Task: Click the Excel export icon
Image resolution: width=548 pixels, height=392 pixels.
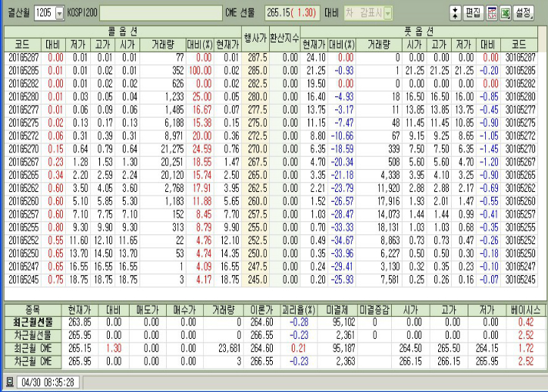Action: point(504,13)
